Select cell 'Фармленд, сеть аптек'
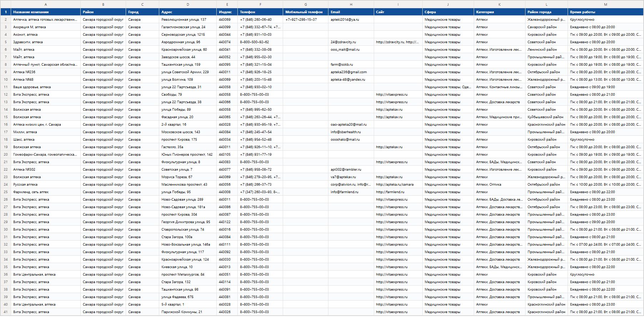The height and width of the screenshot is (322, 644). [x=46, y=192]
